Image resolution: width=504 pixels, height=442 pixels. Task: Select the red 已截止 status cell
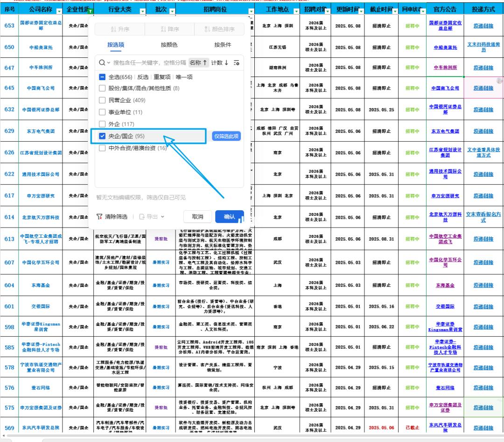[x=412, y=428]
